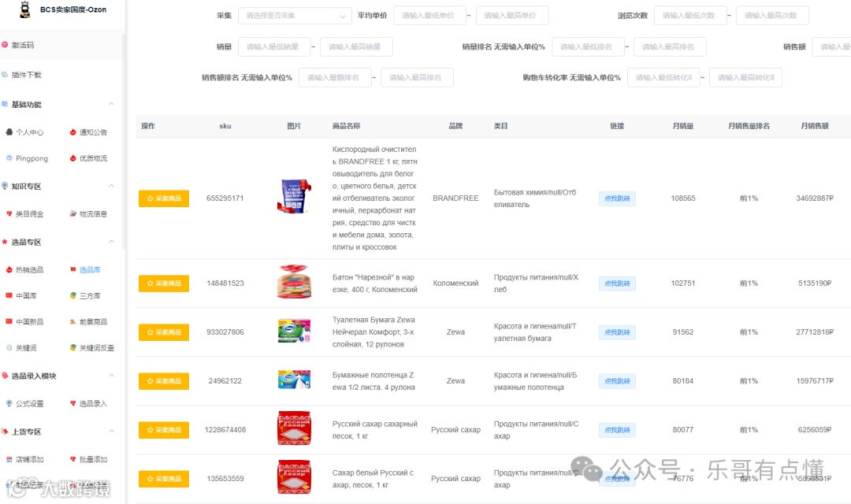Click 采集商品 for sku 135653559
The width and height of the screenshot is (851, 504).
164,479
